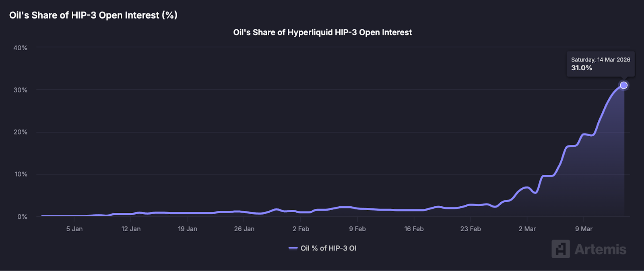The image size is (644, 271).
Task: Click the purple legend line swatch
Action: pyautogui.click(x=293, y=248)
